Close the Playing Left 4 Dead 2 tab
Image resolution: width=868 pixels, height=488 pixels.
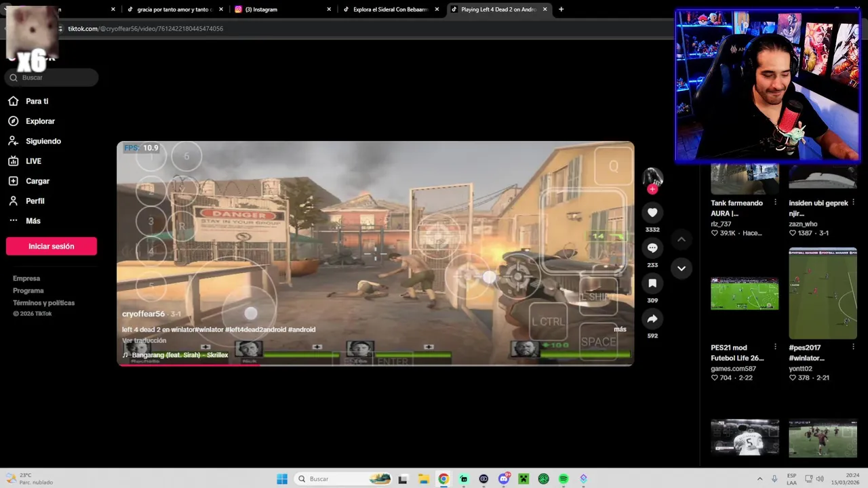click(x=545, y=9)
